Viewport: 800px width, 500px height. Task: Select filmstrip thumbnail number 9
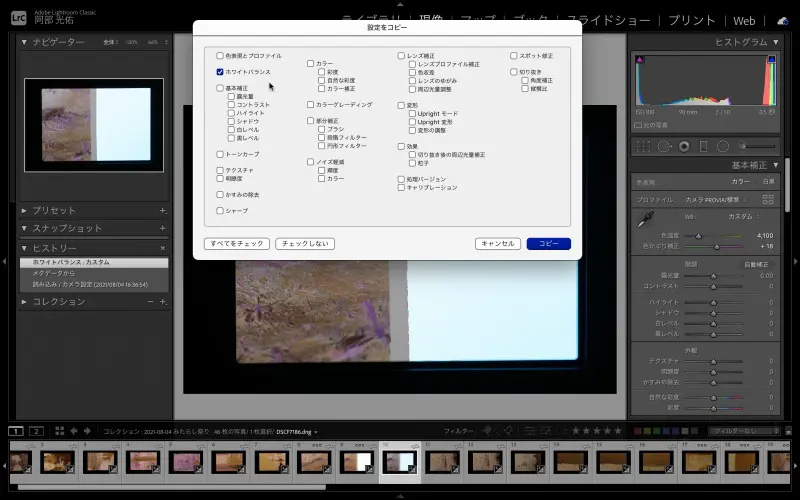[x=357, y=462]
